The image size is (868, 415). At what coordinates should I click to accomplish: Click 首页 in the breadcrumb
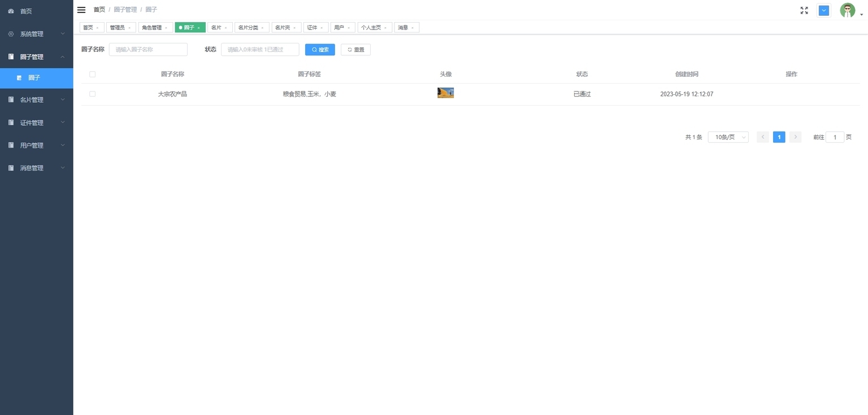[x=99, y=10]
